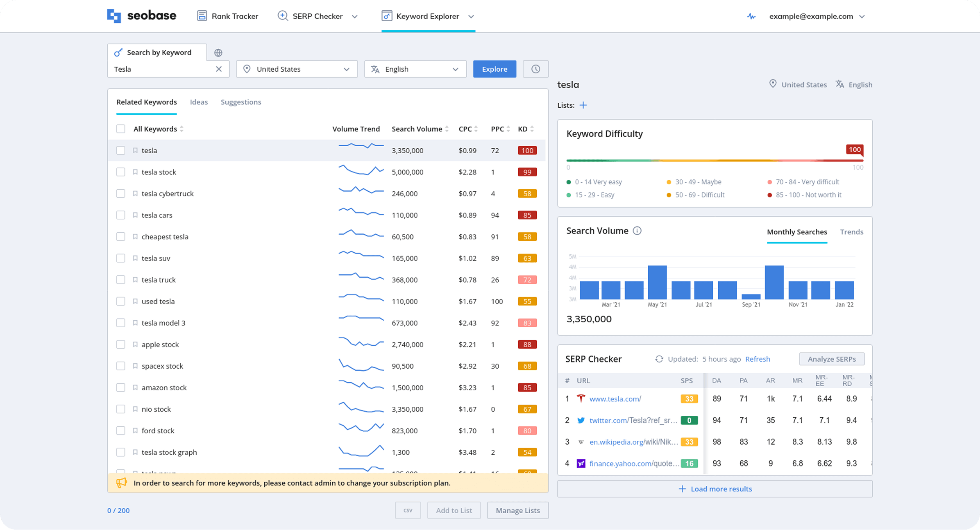The width and height of the screenshot is (980, 530).
Task: Bookmark the used tesla keyword
Action: 135,301
